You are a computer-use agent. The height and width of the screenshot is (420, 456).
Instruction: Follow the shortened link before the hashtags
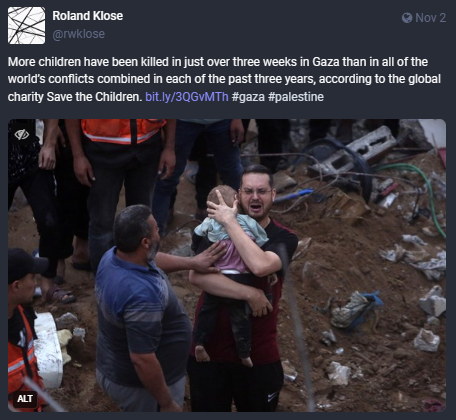point(187,97)
